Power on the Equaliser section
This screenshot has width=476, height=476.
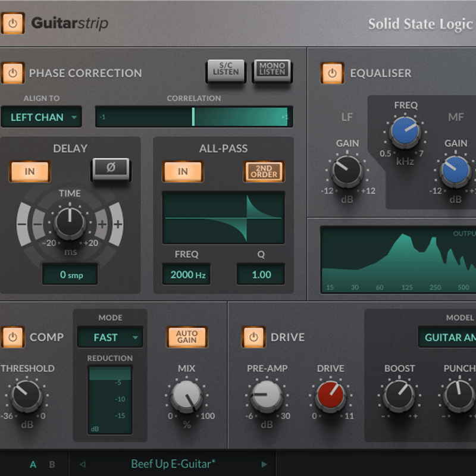(332, 73)
